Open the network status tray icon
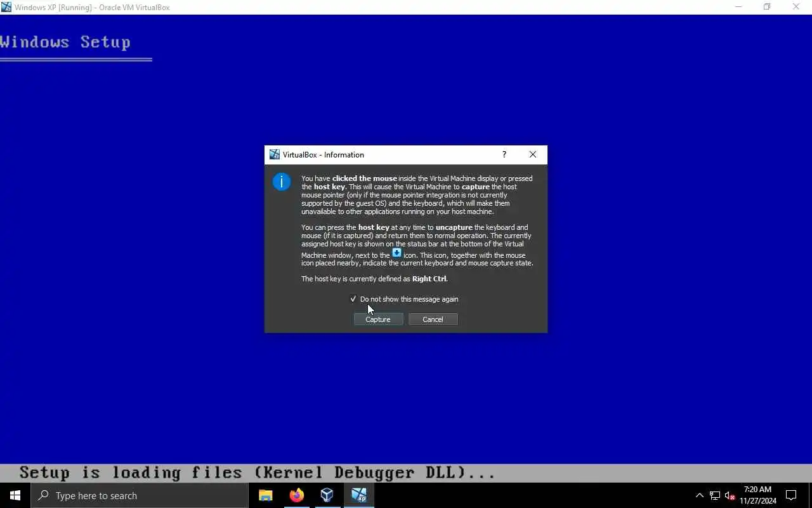The height and width of the screenshot is (508, 812). 715,495
